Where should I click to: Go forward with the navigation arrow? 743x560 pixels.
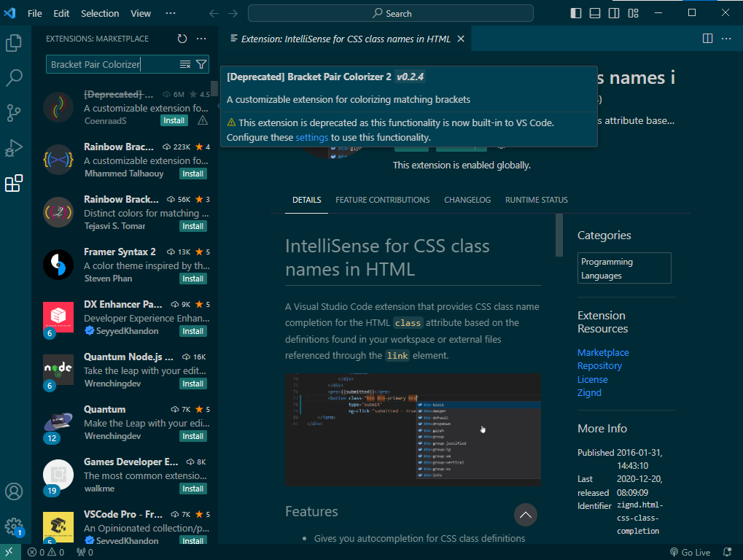(233, 13)
